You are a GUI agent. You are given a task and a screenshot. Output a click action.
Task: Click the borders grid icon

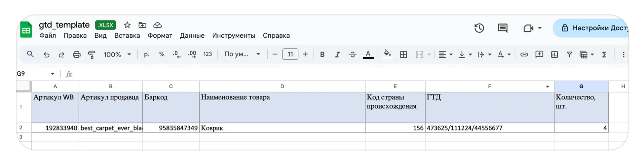(x=403, y=54)
